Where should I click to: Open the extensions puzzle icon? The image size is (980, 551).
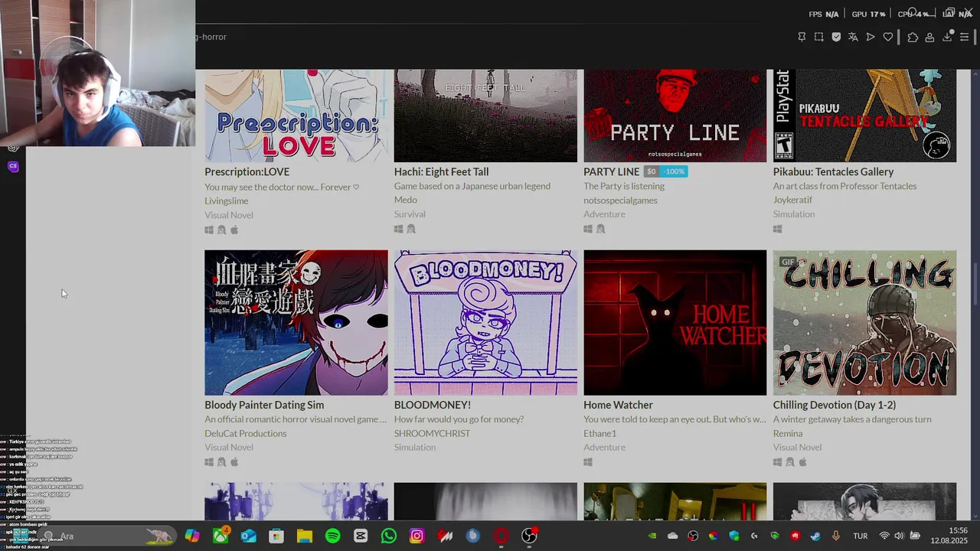pyautogui.click(x=913, y=37)
